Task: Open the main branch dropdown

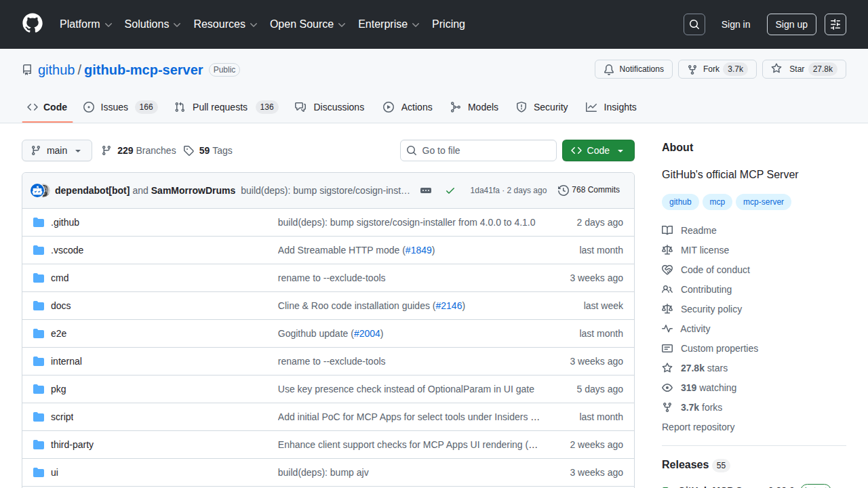Action: [57, 150]
